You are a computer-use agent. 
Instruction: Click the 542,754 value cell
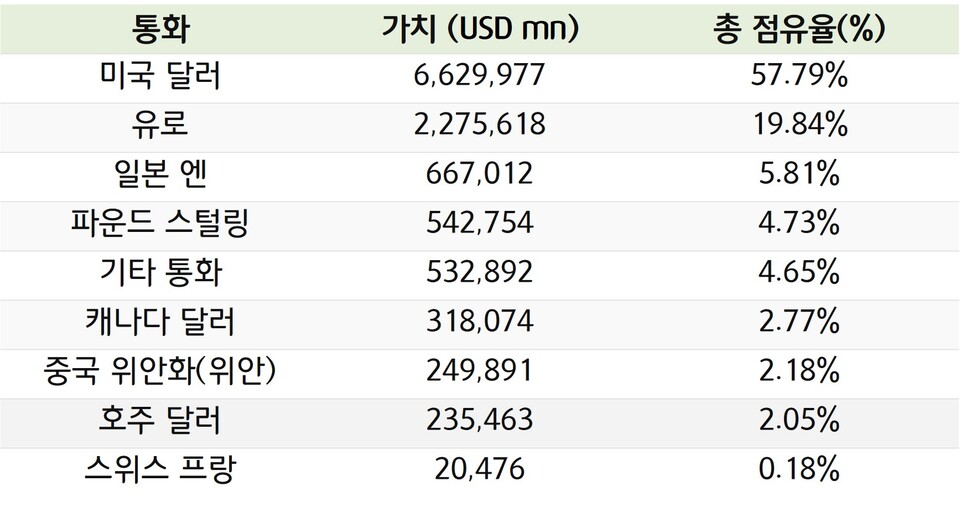[480, 225]
